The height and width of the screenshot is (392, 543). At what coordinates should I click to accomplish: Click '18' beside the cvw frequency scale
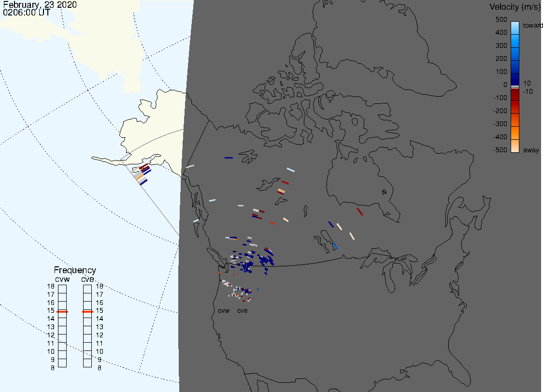click(51, 286)
